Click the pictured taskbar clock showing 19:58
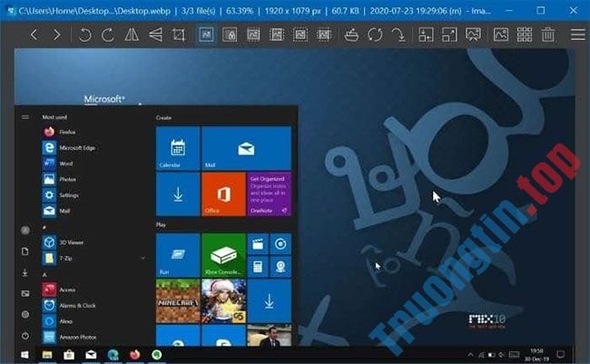 point(536,355)
